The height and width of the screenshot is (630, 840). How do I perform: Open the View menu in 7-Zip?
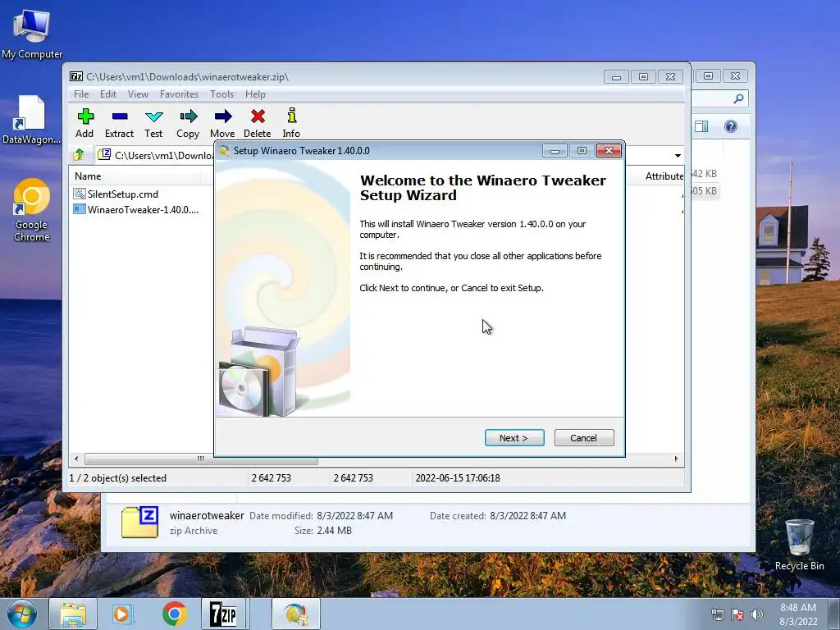[x=138, y=94]
